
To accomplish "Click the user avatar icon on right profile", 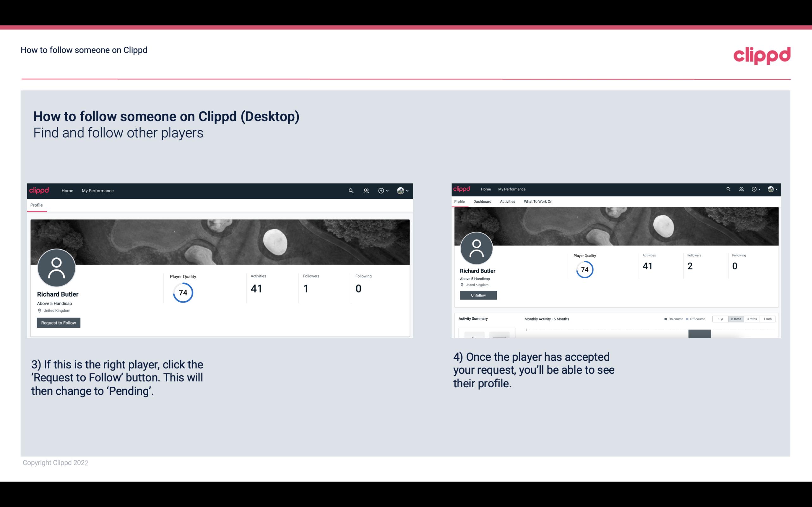I will (477, 248).
